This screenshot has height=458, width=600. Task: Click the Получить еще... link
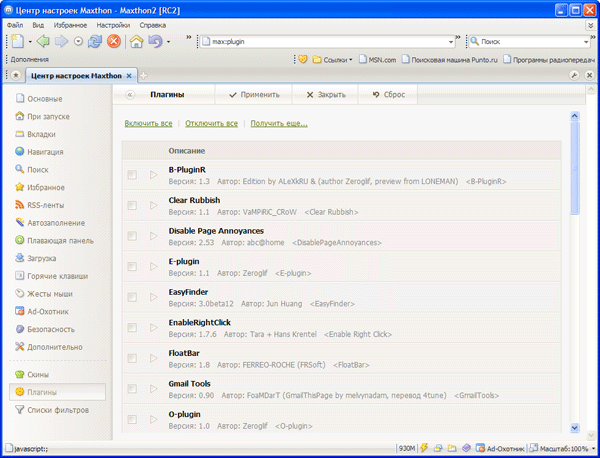(279, 123)
